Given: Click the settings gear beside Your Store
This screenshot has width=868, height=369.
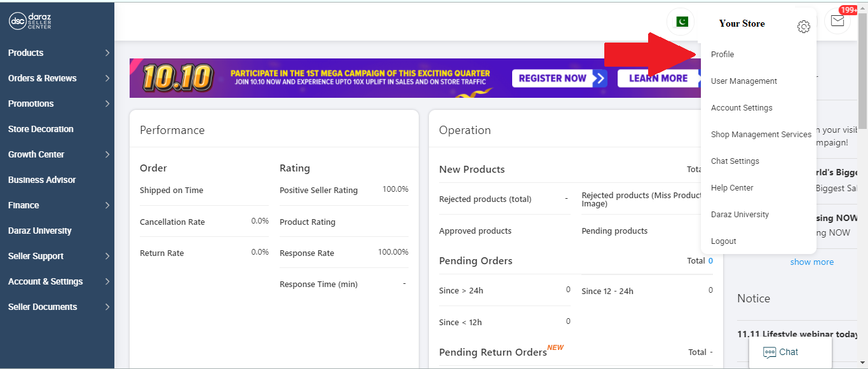Looking at the screenshot, I should click(804, 27).
